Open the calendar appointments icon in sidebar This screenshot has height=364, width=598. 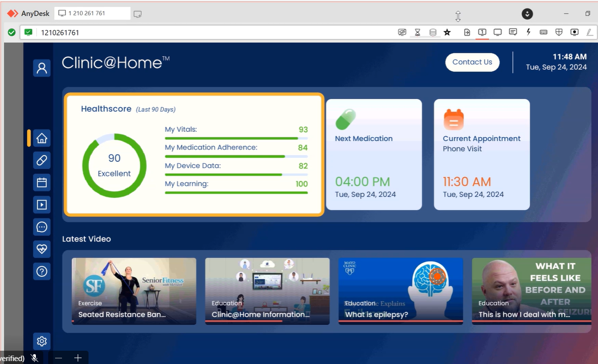(42, 182)
